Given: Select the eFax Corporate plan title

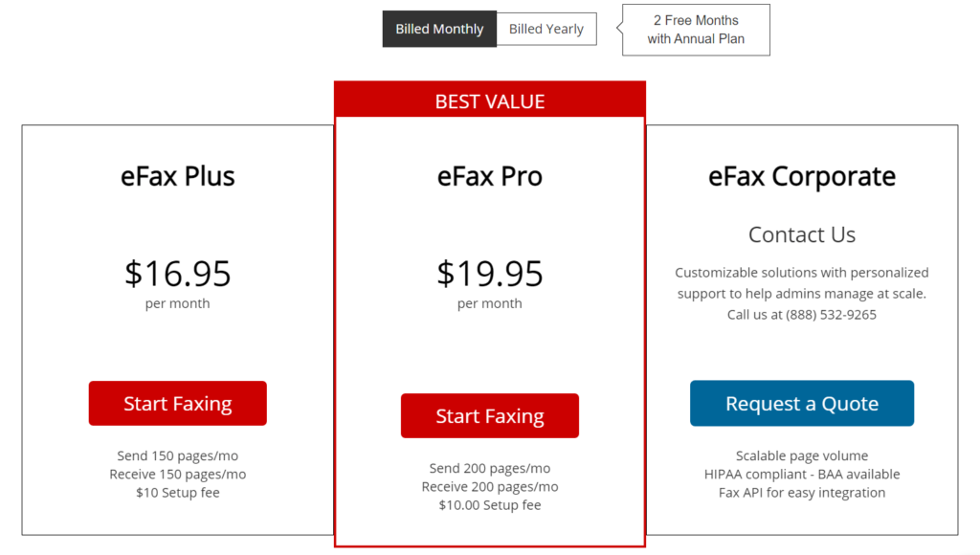Looking at the screenshot, I should [802, 177].
